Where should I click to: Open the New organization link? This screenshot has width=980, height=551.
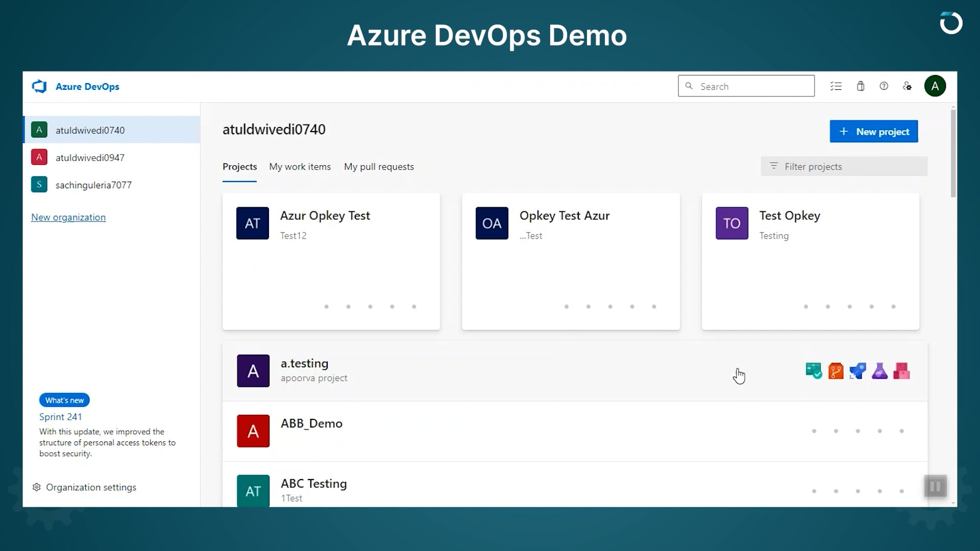pos(68,217)
